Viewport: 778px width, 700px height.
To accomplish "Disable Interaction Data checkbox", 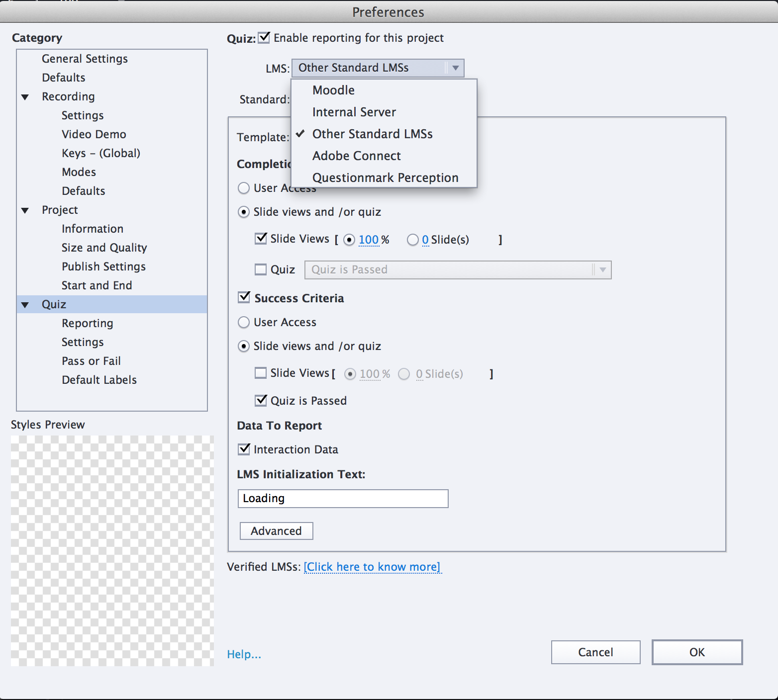I will [x=244, y=449].
